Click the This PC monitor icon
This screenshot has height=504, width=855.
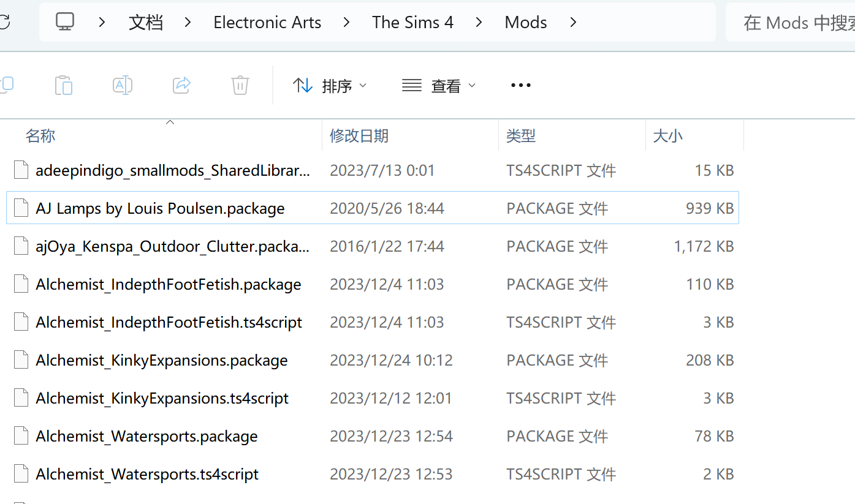click(x=64, y=22)
